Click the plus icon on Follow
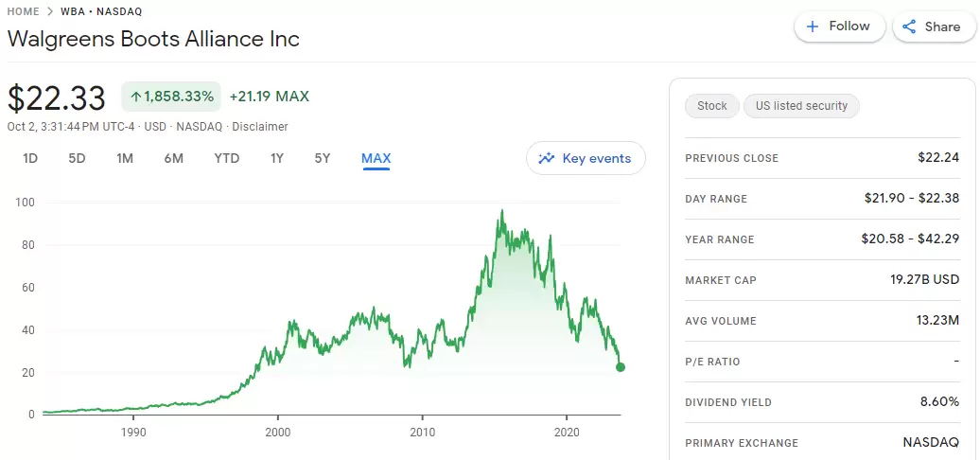This screenshot has width=980, height=460. (813, 27)
